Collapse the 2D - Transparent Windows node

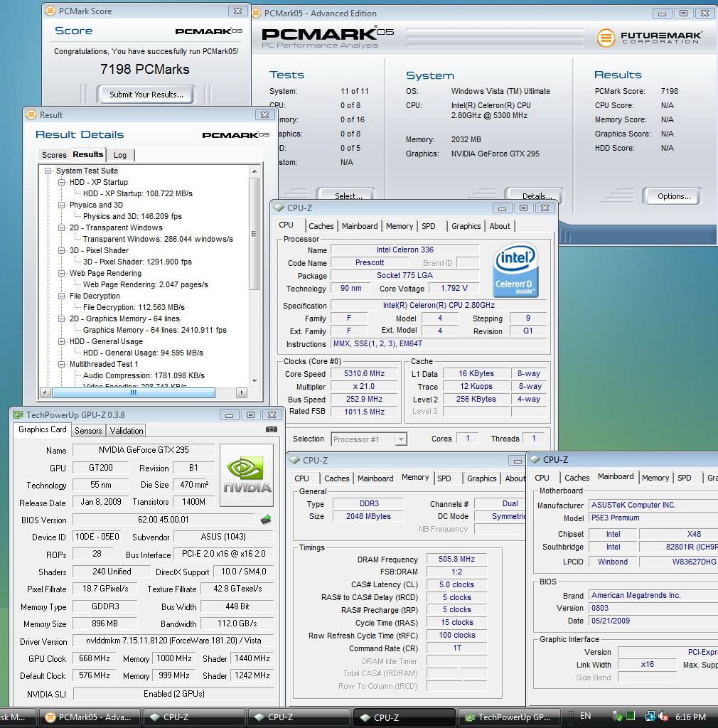point(61,228)
